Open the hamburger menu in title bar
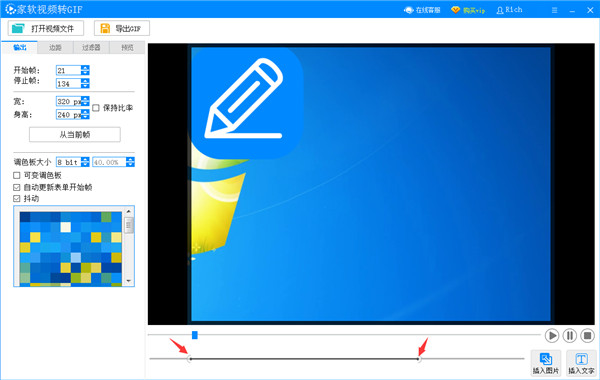Viewport: 600px width, 380px height. (554, 10)
